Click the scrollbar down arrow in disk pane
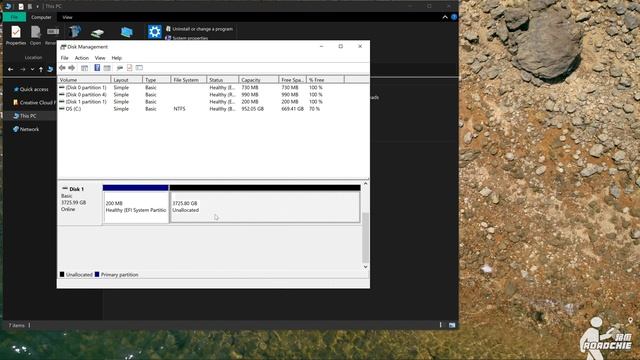640x360 pixels. pos(365,267)
